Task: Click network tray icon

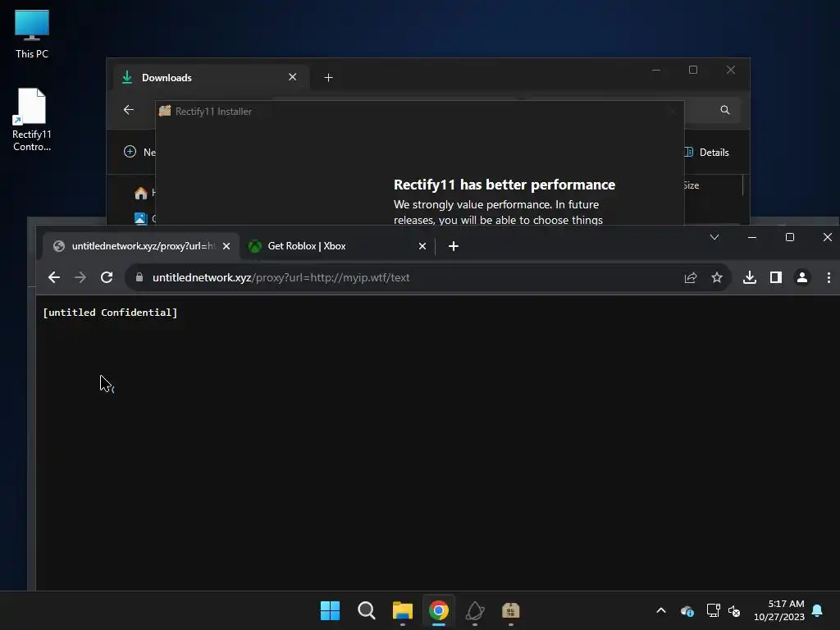Action: 713,610
